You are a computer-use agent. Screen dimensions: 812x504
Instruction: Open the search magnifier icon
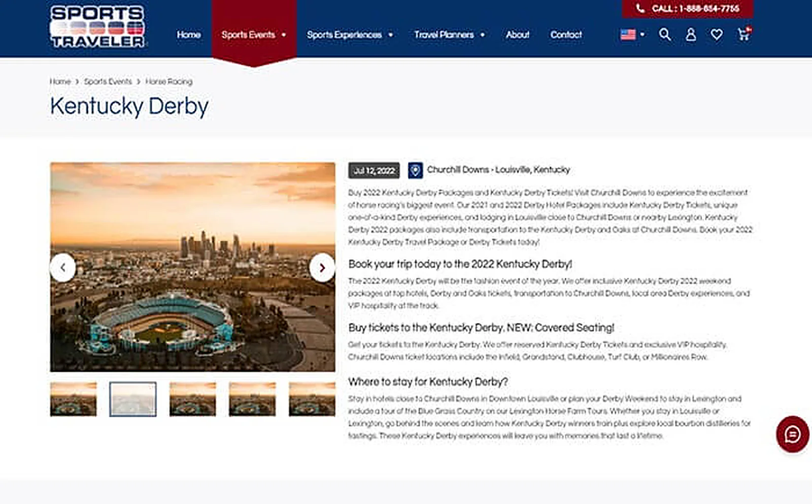[665, 34]
